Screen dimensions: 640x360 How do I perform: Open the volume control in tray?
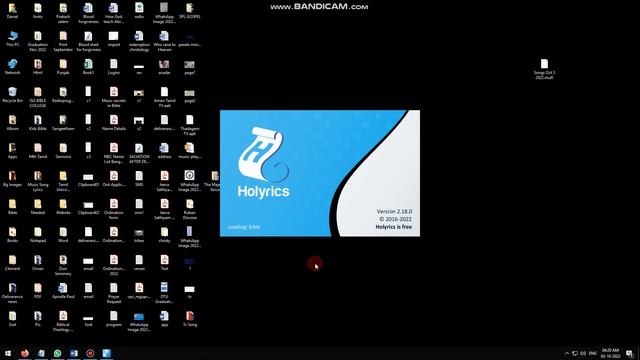click(583, 353)
